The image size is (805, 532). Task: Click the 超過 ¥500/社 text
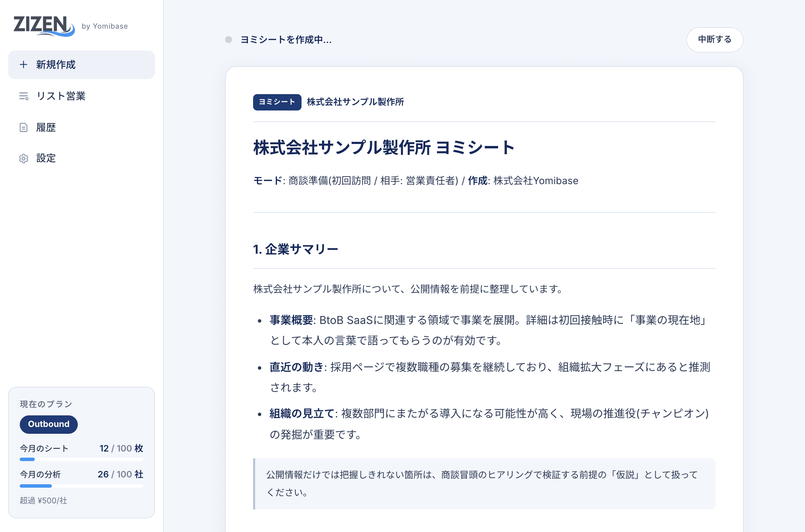43,501
